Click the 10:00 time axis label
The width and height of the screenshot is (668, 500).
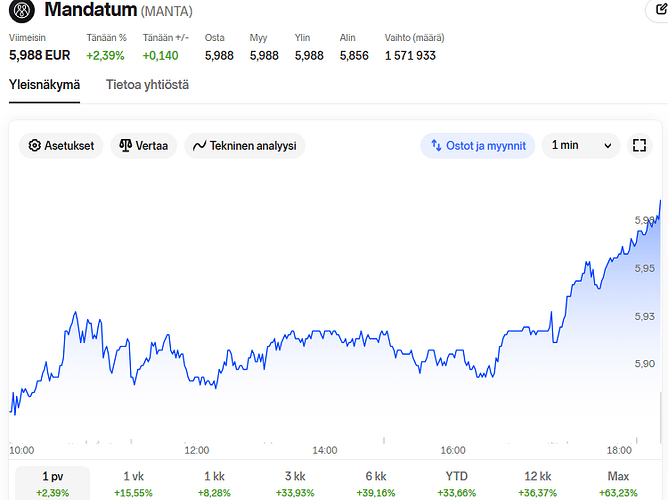(x=22, y=450)
